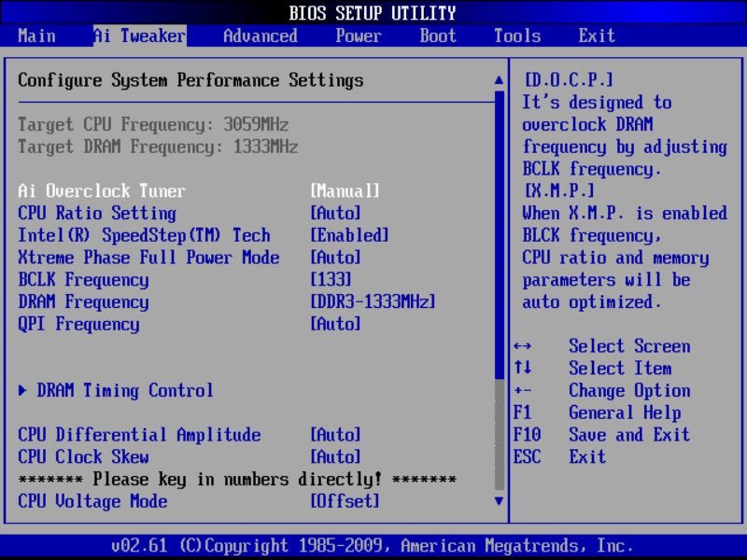Click the Select Item help text
The image size is (747, 560).
pyautogui.click(x=620, y=368)
